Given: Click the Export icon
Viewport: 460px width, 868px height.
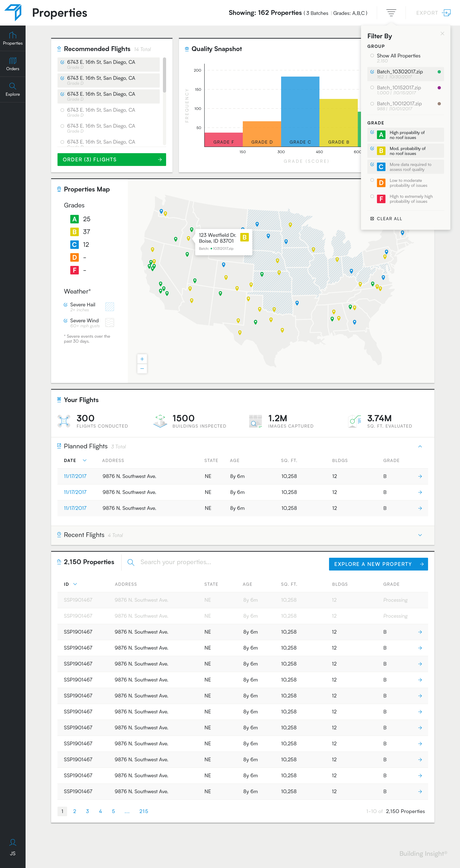Looking at the screenshot, I should coord(446,13).
